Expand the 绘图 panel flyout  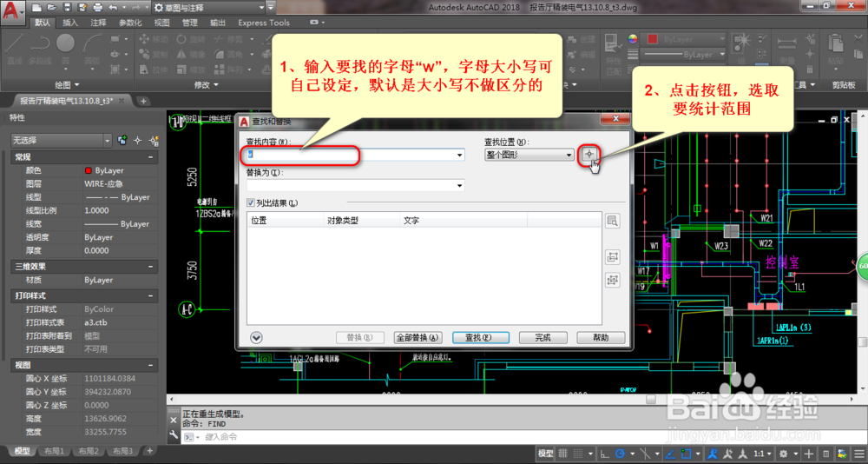67,85
